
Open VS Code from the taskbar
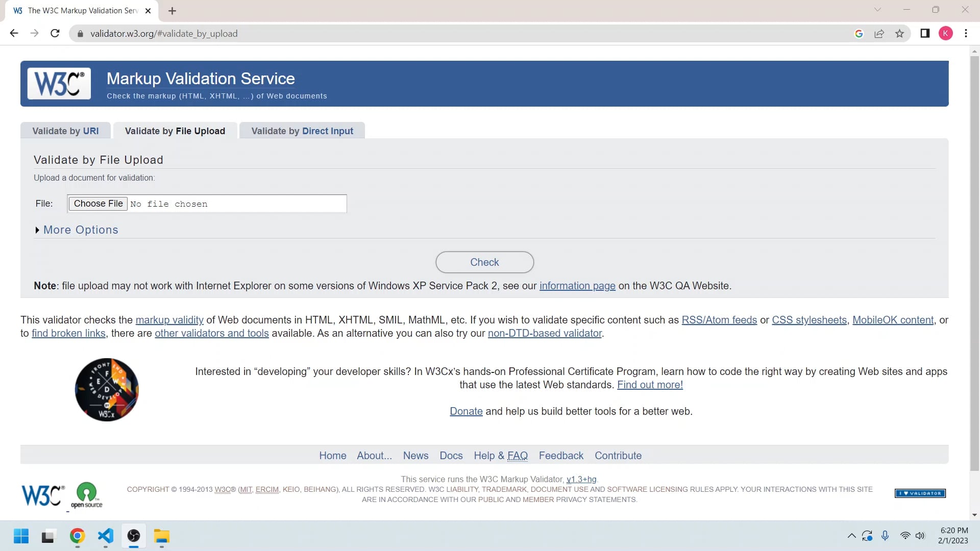[105, 536]
